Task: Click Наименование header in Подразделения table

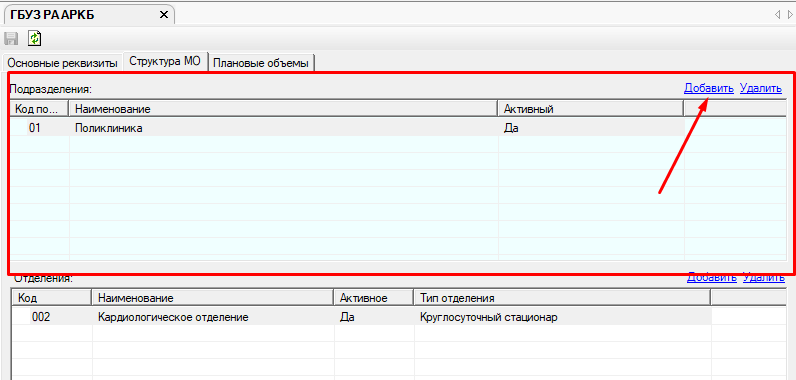Action: click(x=284, y=109)
